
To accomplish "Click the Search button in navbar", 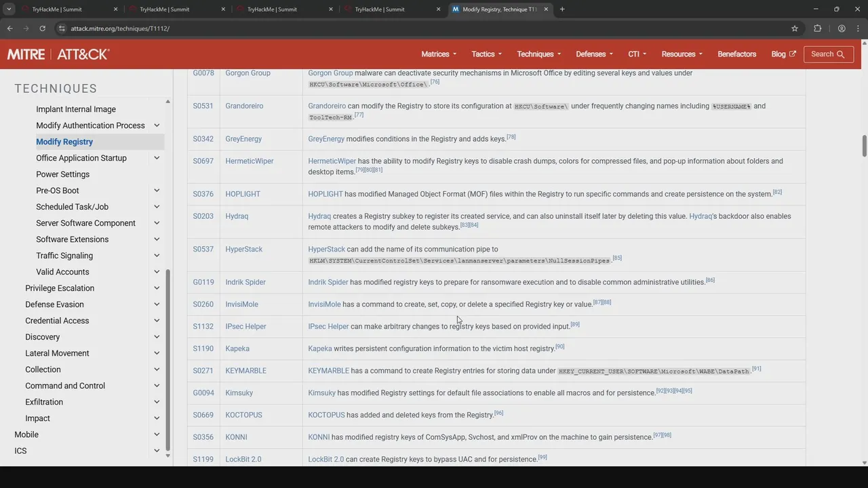I will click(828, 54).
